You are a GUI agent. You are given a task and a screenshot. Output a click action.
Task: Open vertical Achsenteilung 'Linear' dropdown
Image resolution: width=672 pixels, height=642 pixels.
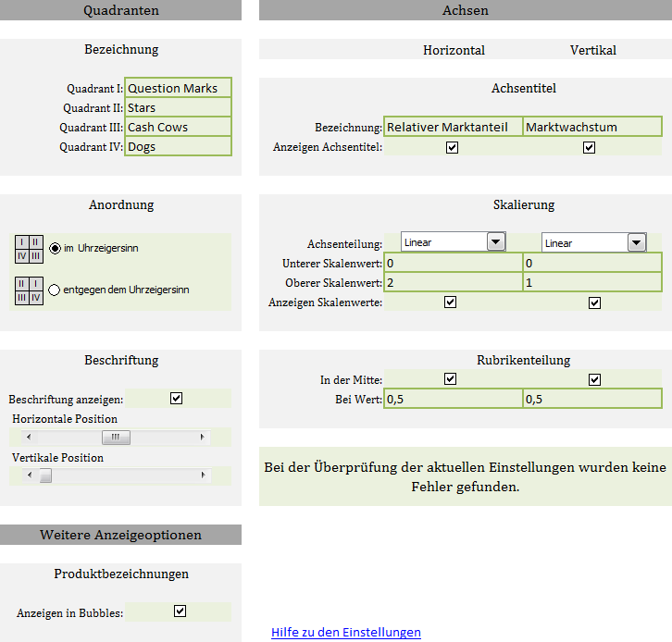637,242
